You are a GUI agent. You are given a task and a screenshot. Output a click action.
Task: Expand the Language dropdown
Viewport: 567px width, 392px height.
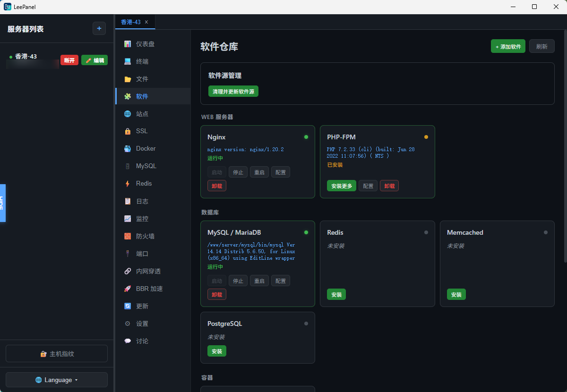[57, 380]
